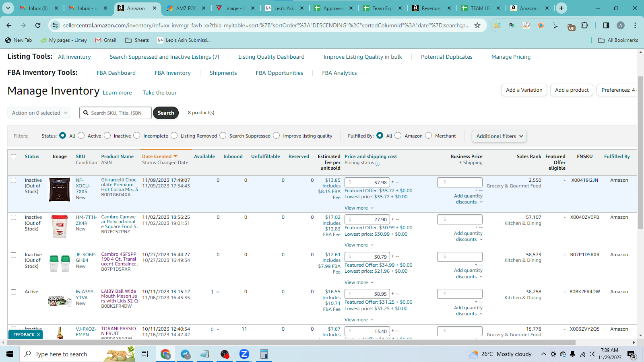This screenshot has width=644, height=362.
Task: Select the Incomplete status filter
Action: (137, 136)
